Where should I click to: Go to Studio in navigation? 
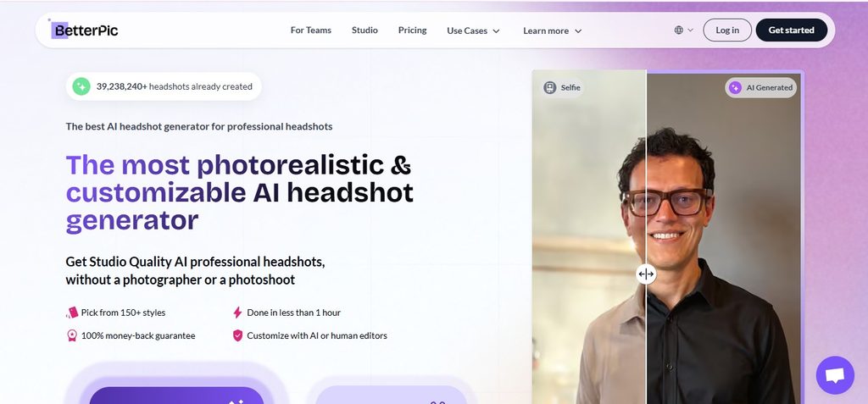click(364, 30)
